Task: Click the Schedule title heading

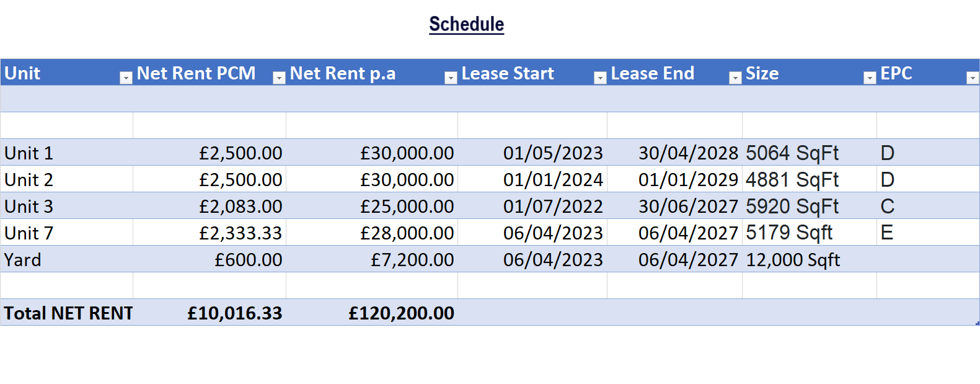Action: pos(466,24)
